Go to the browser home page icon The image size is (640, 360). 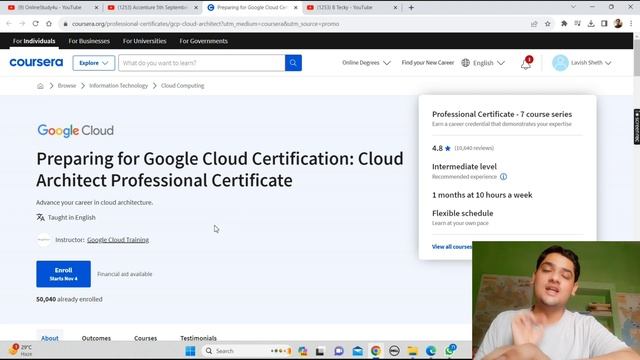click(49, 24)
